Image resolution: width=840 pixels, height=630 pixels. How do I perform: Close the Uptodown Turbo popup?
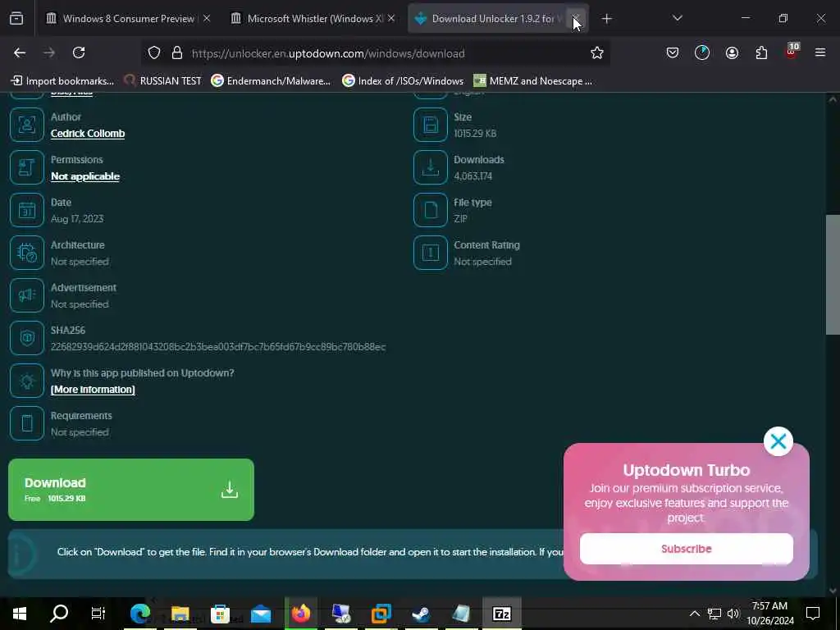point(778,441)
